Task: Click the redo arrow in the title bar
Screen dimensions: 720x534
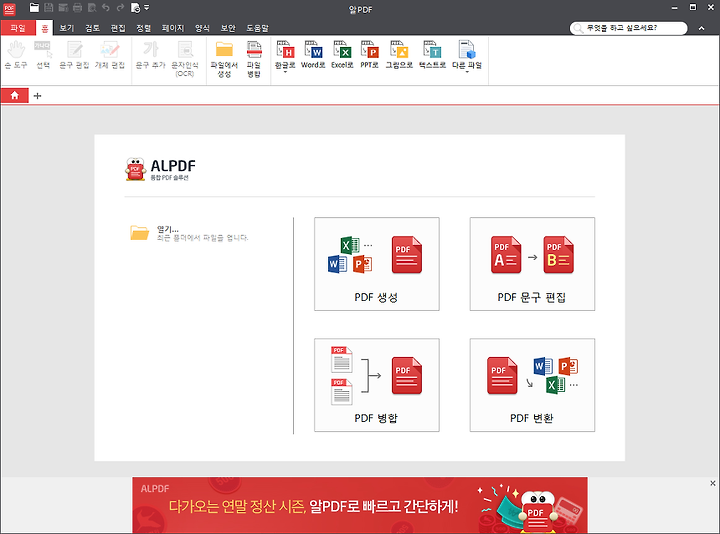Action: [x=120, y=7]
